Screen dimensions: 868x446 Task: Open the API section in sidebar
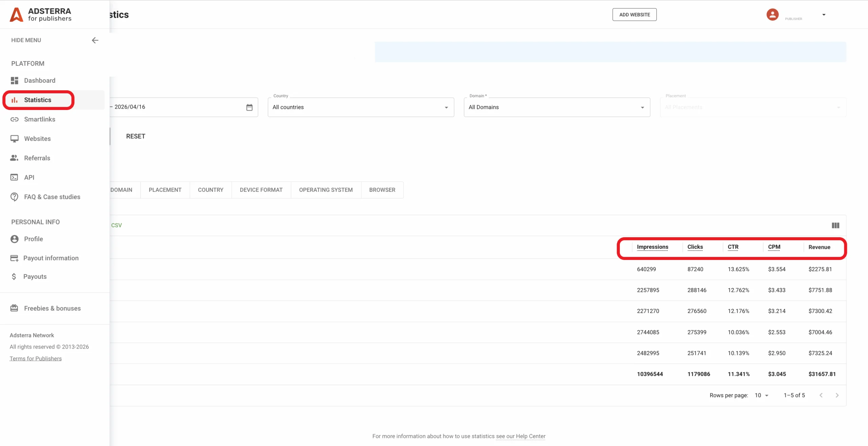coord(29,177)
